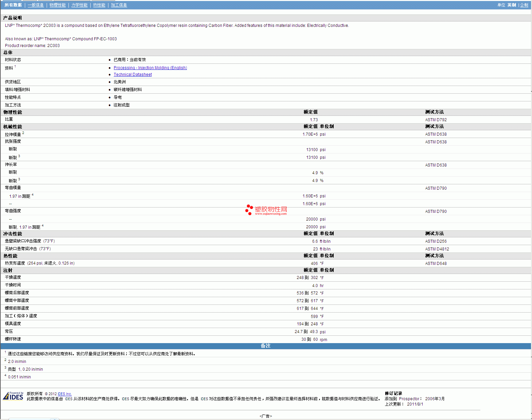Click the 螺筒中部温度 row label
The width and height of the screenshot is (532, 420).
(x=17, y=300)
